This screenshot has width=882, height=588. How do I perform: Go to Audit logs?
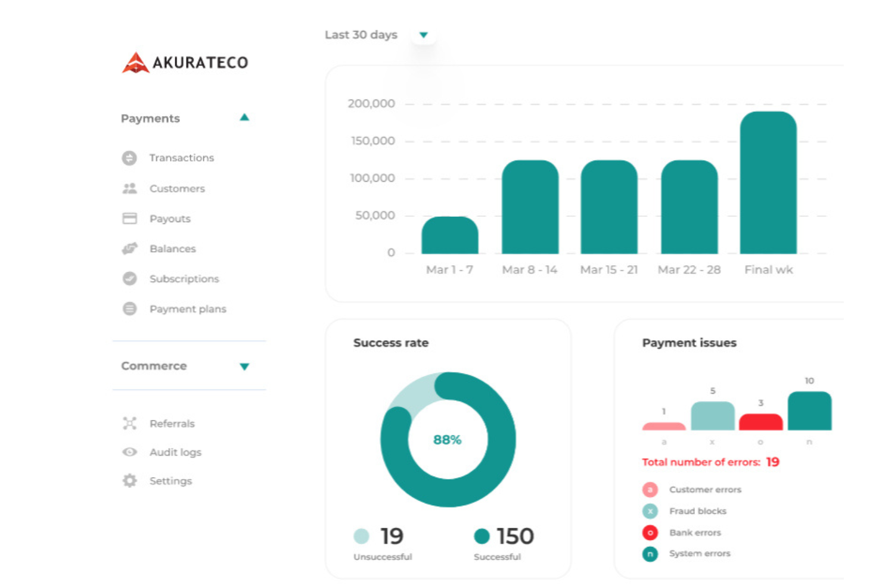point(175,452)
